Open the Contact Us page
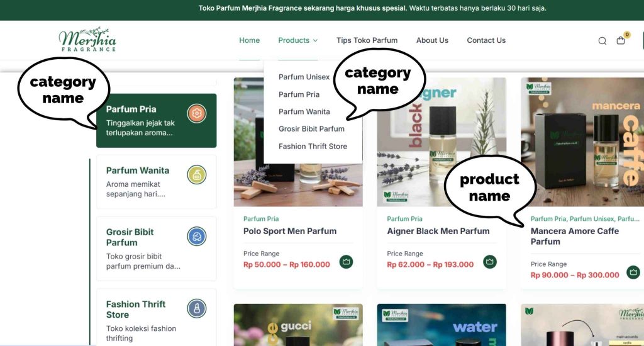Viewport: 644px width, 346px height. click(486, 40)
